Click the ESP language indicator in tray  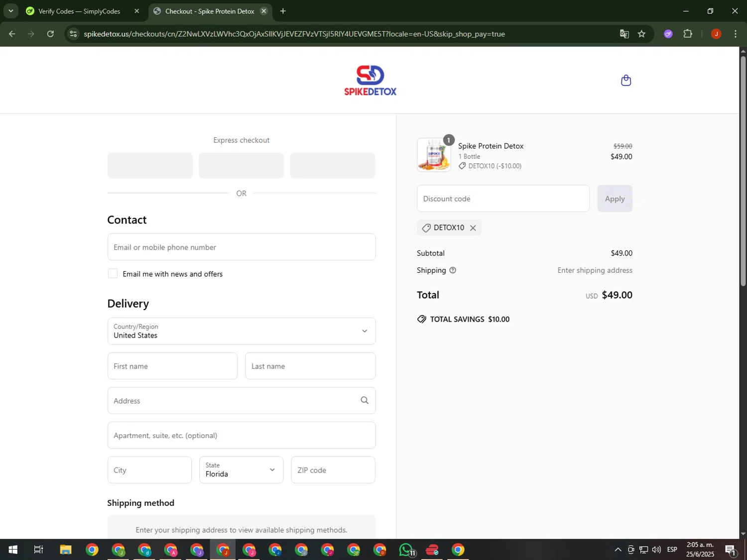click(672, 550)
